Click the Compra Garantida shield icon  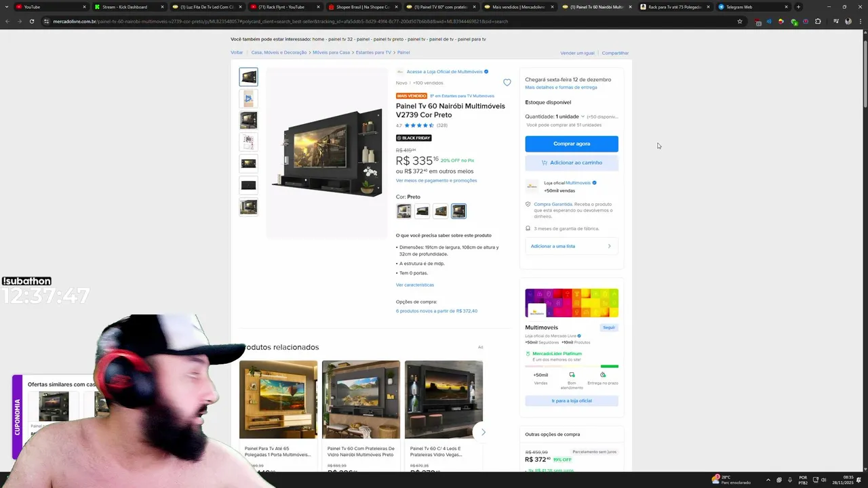tap(528, 204)
